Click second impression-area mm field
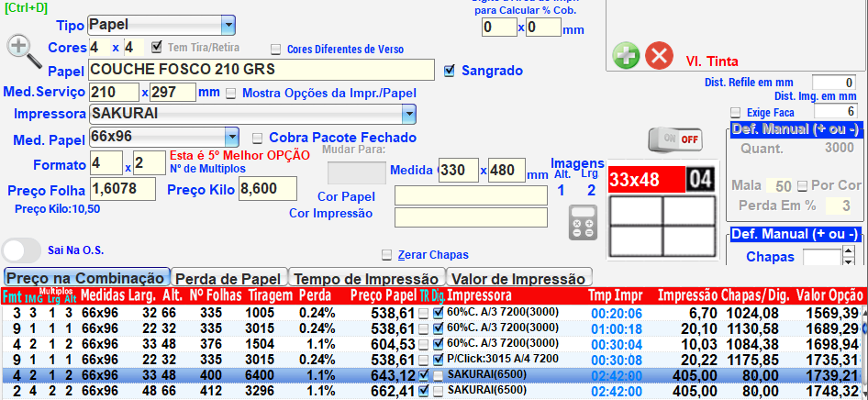The height and width of the screenshot is (400, 868). click(543, 28)
